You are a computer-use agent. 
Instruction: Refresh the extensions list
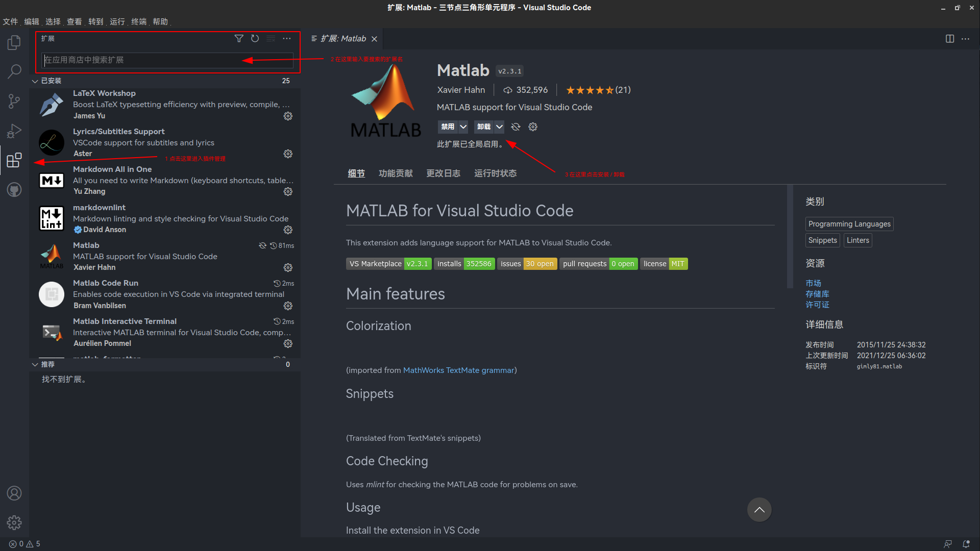tap(255, 38)
